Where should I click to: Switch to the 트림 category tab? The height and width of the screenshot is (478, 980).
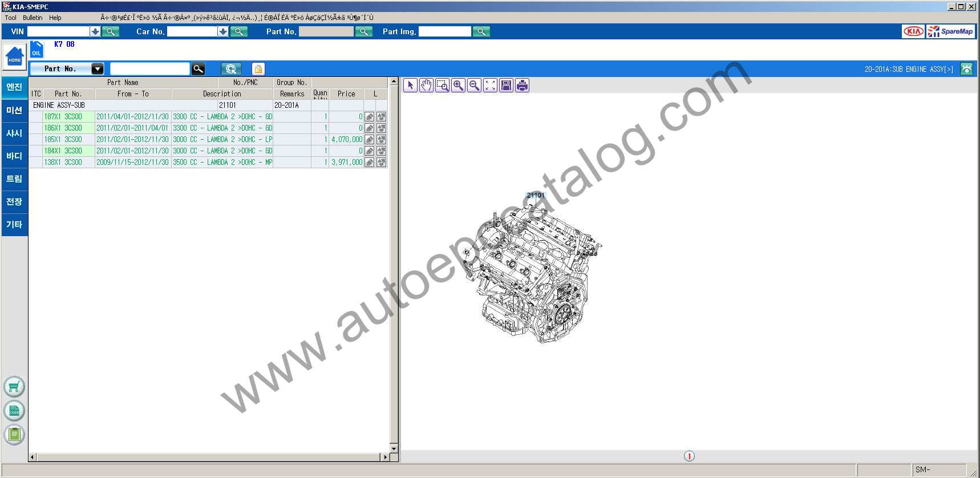[14, 179]
